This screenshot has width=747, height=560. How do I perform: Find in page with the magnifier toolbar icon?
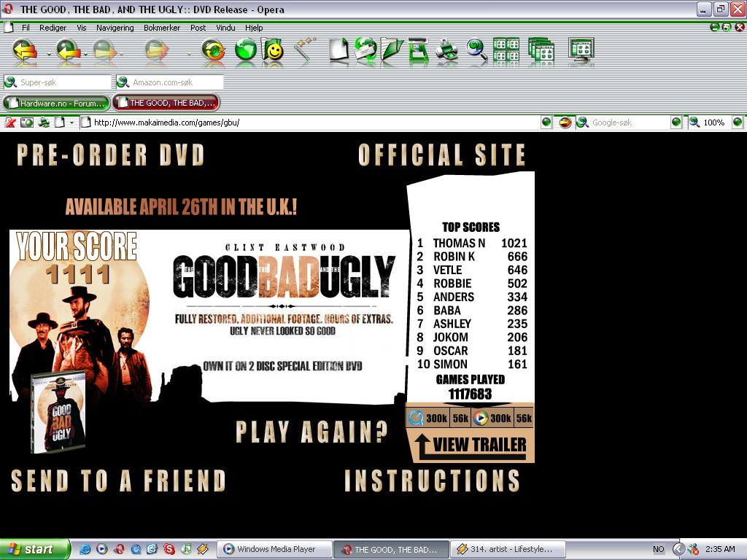[x=476, y=50]
